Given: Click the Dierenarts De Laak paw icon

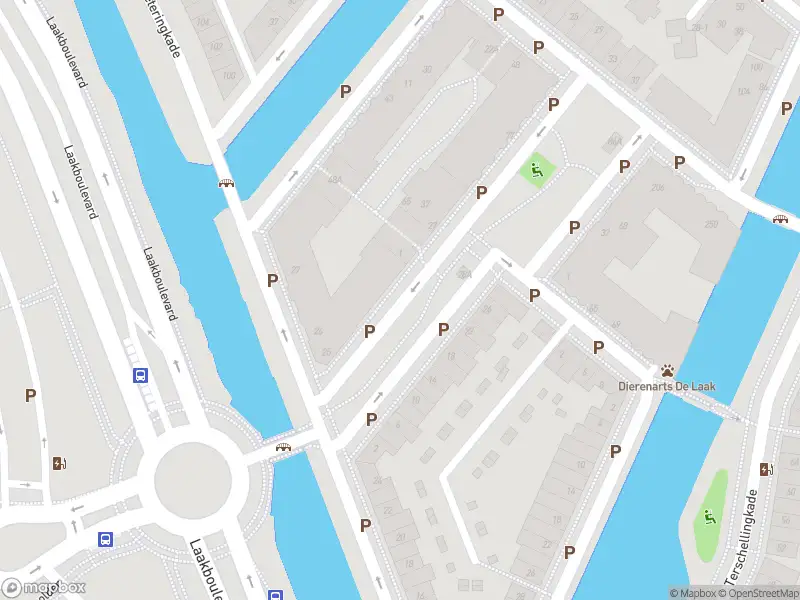Looking at the screenshot, I should (667, 371).
